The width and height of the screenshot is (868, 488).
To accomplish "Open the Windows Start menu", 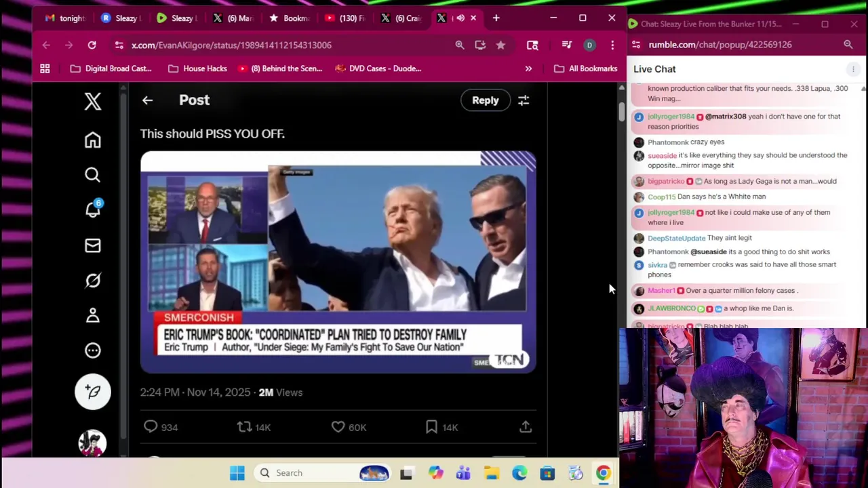I will tap(237, 473).
